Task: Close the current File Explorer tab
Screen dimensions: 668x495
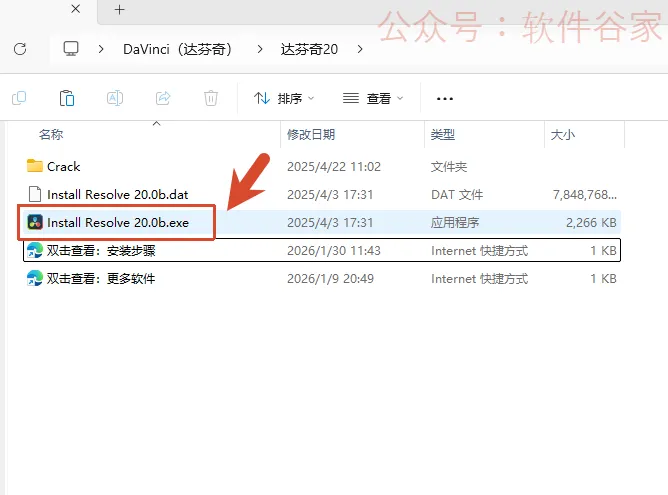Action: click(x=76, y=9)
